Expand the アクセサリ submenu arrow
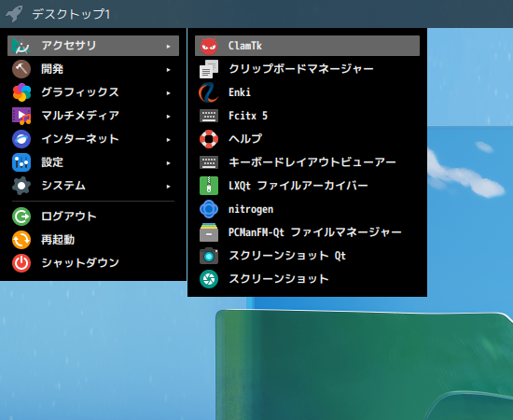 pyautogui.click(x=168, y=46)
